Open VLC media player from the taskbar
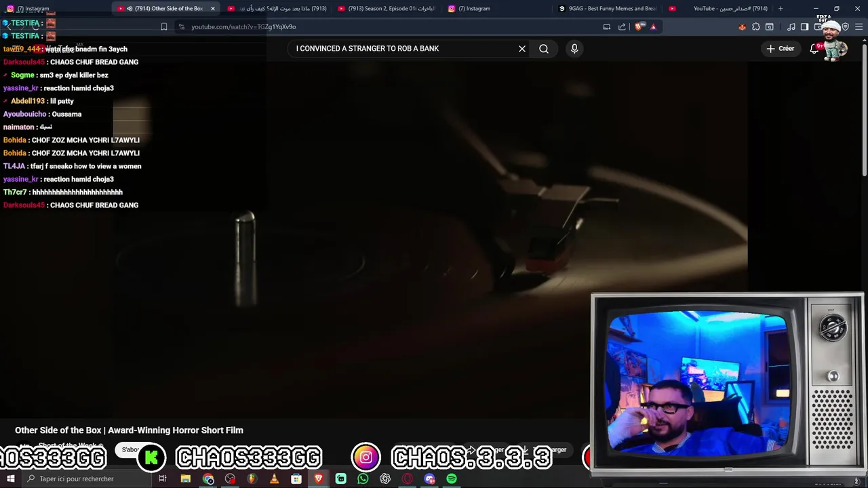Viewport: 868px width, 488px height. click(x=274, y=479)
